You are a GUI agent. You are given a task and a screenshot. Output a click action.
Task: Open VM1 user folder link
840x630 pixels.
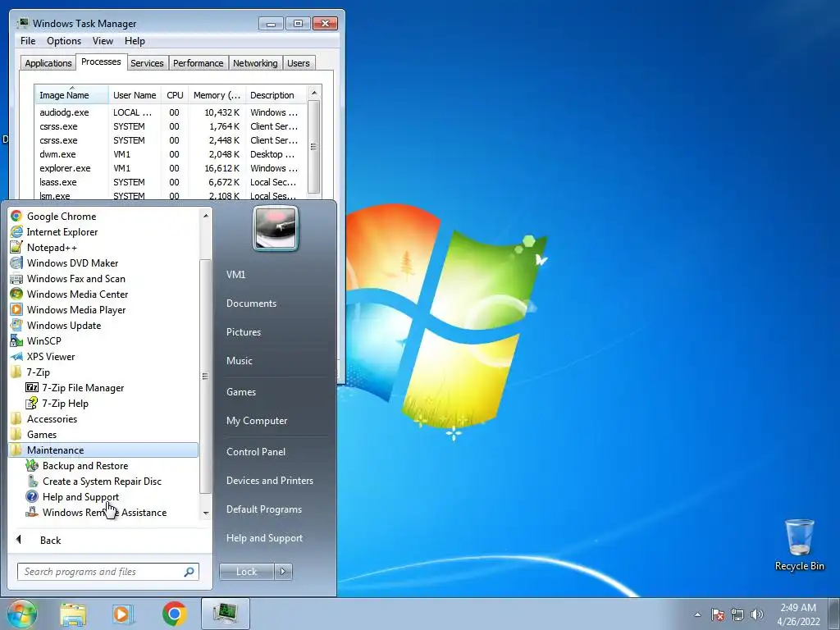[x=235, y=274]
